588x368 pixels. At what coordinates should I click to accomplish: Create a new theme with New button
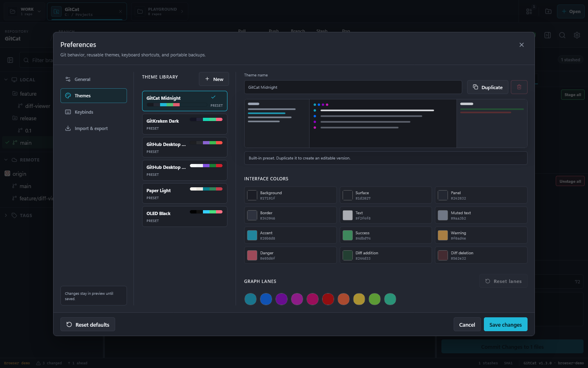click(214, 79)
